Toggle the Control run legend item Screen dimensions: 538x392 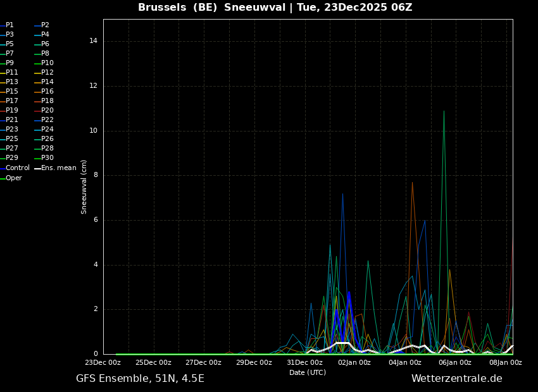pos(17,168)
